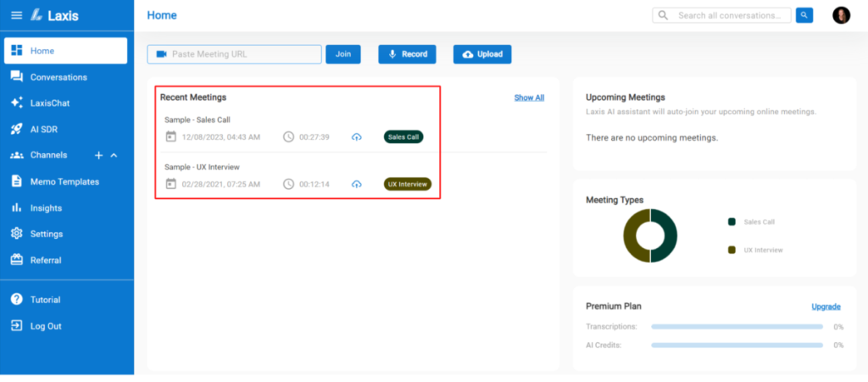The height and width of the screenshot is (382, 868).
Task: Open the hamburger menu beside Laxis logo
Action: tap(16, 15)
